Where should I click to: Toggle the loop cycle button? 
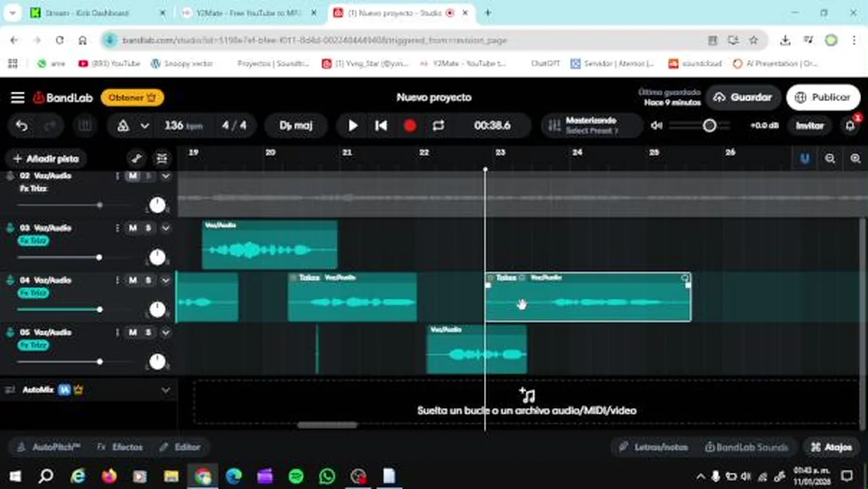(438, 126)
